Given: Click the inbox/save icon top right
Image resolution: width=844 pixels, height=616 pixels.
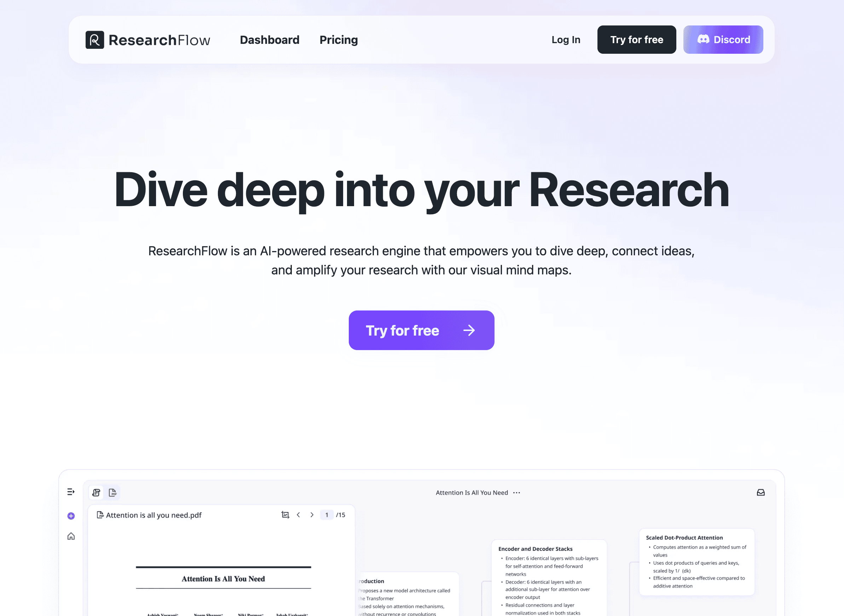Looking at the screenshot, I should (x=761, y=492).
